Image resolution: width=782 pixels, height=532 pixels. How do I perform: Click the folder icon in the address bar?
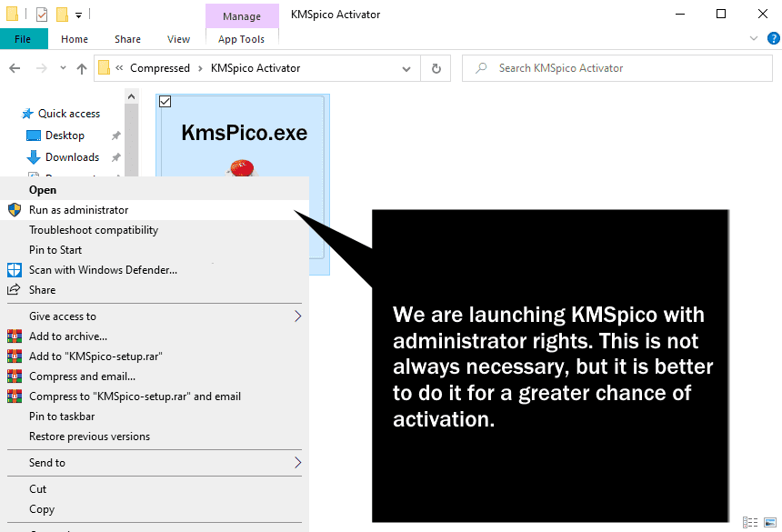pyautogui.click(x=104, y=68)
